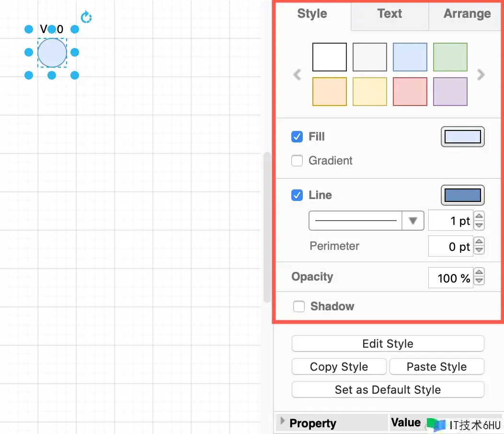Open the Arrange tab
This screenshot has width=504, height=434.
467,14
